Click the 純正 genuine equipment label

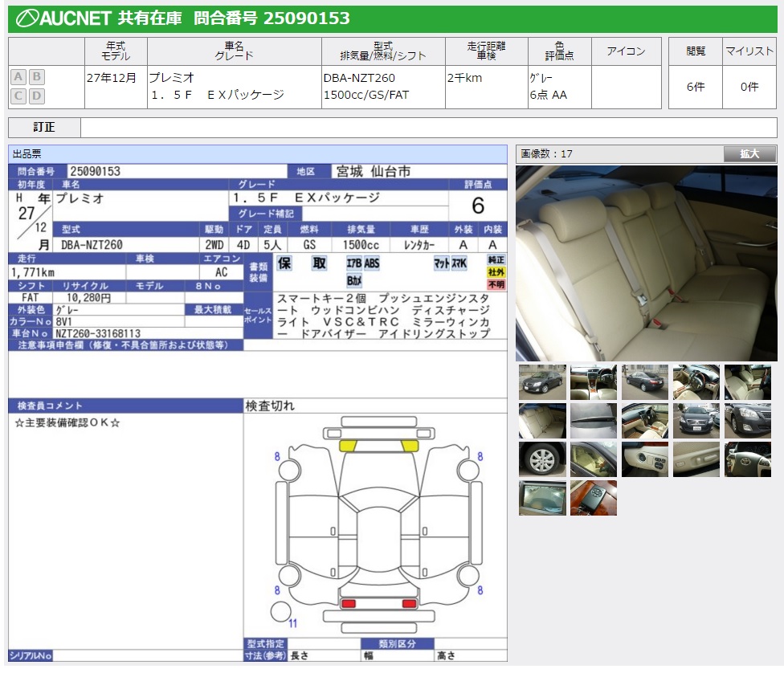click(x=496, y=260)
